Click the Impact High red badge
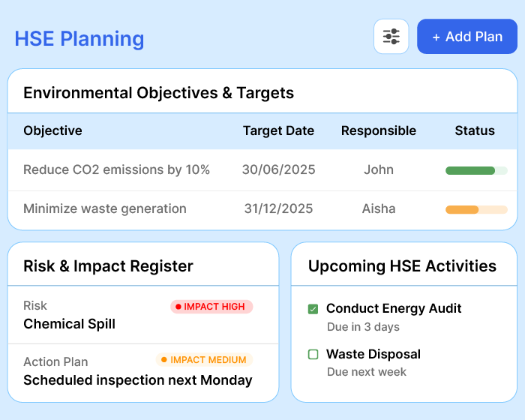The height and width of the screenshot is (420, 525). point(211,306)
